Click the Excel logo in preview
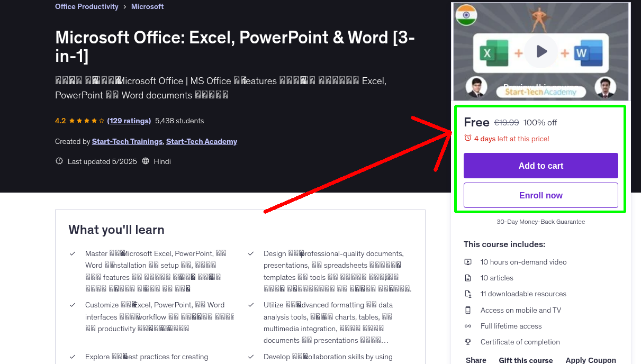The width and height of the screenshot is (641, 364). [493, 53]
